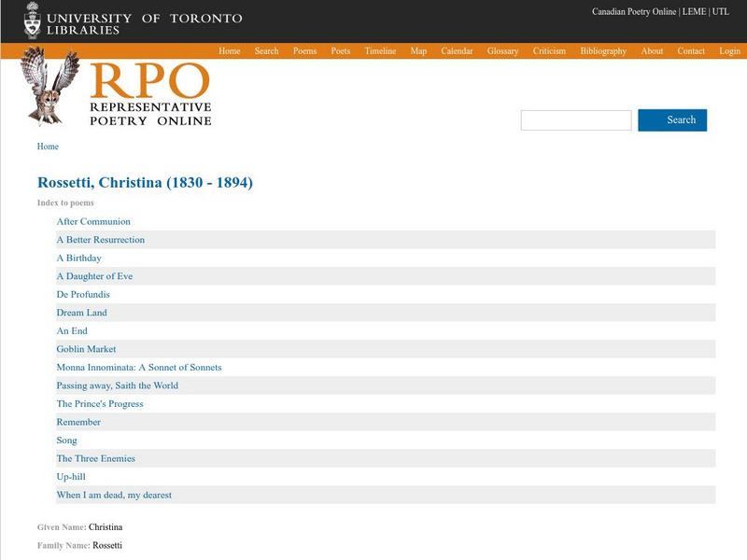Viewport: 747px width, 560px height.
Task: Open the poem "Up-hill"
Action: point(73,476)
